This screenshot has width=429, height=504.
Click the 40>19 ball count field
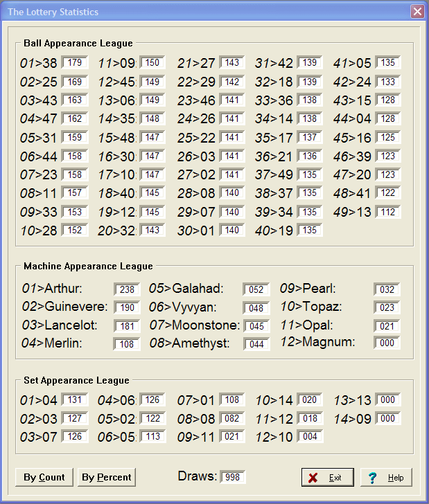tap(310, 230)
